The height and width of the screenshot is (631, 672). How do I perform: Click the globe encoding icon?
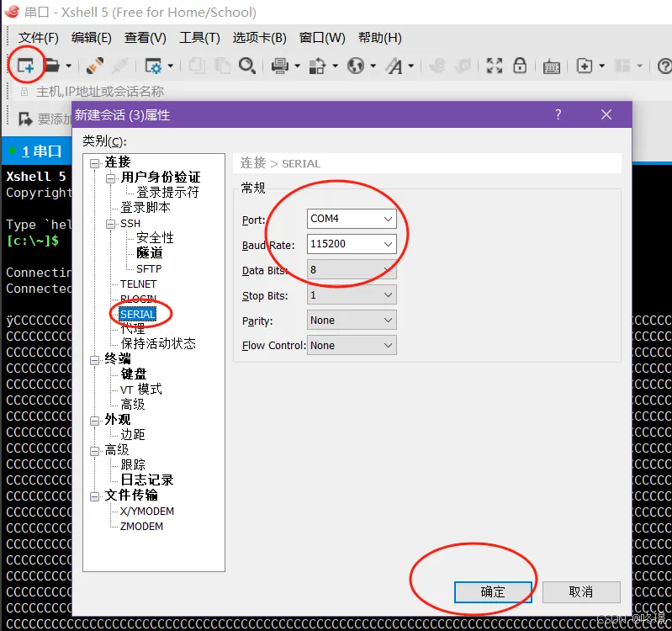point(356,66)
